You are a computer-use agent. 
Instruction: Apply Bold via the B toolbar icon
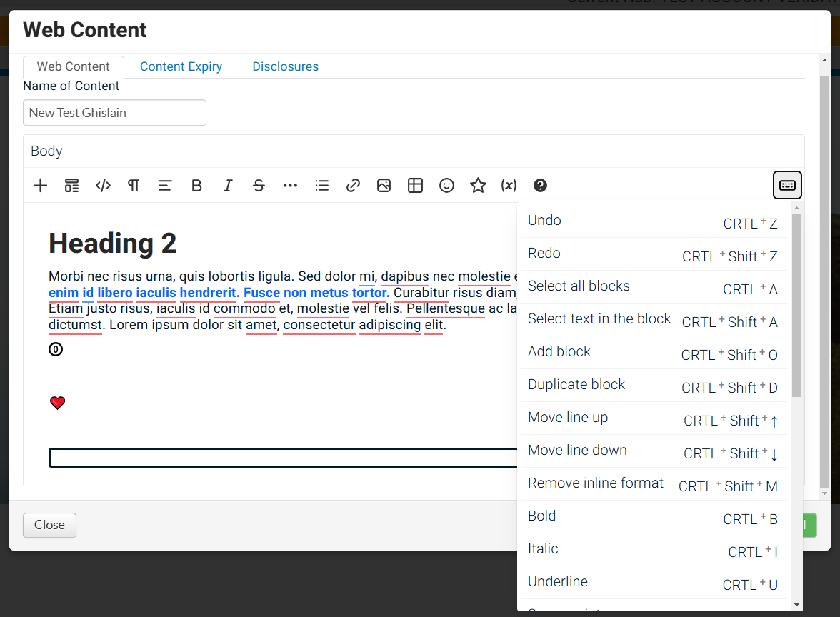(196, 186)
